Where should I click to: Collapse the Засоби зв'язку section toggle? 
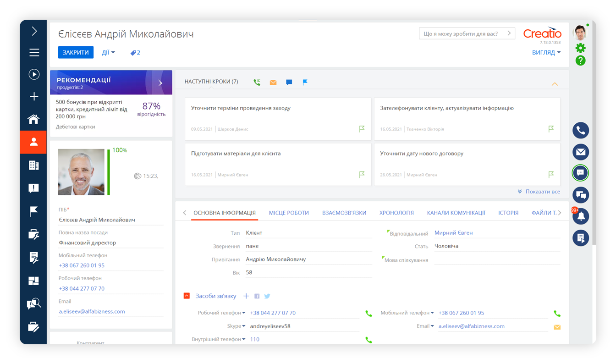tap(187, 296)
